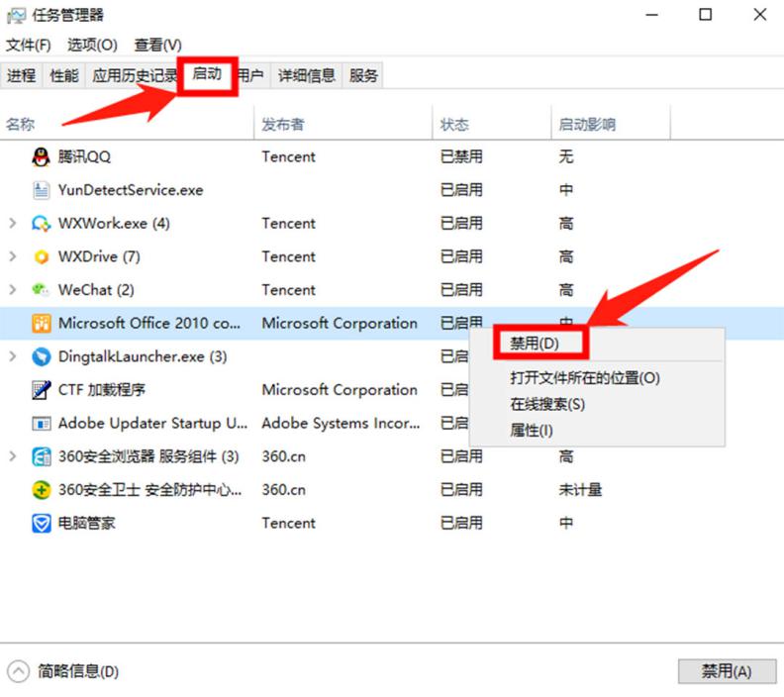
Task: Select the 电脑管家 row name
Action: pos(86,523)
